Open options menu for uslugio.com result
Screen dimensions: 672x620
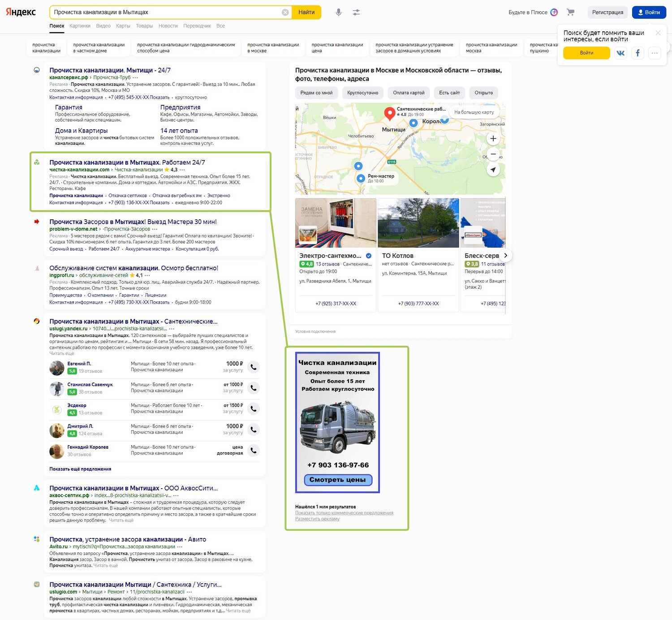click(x=190, y=592)
